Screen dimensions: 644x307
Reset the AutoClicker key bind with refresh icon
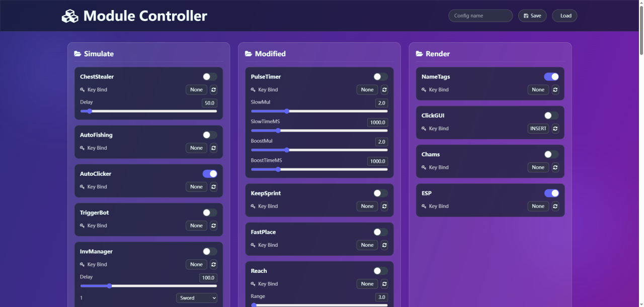(x=213, y=187)
